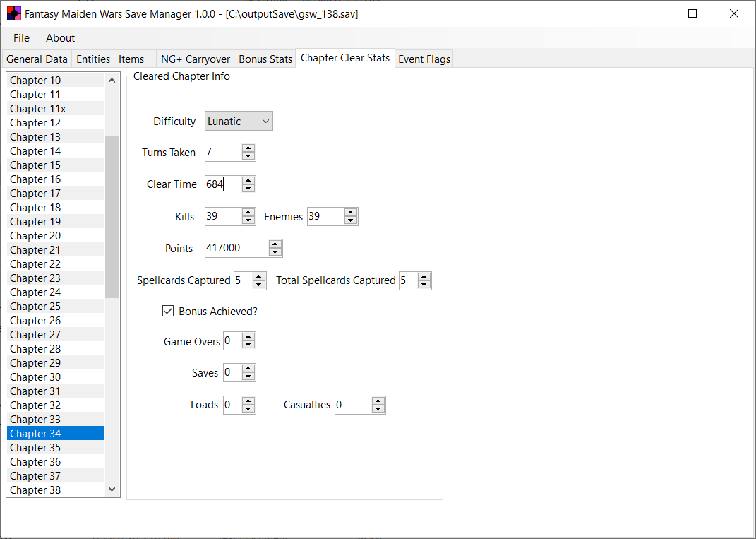Decrease Total Spellcards Captured value
The image size is (756, 539).
pyautogui.click(x=424, y=284)
